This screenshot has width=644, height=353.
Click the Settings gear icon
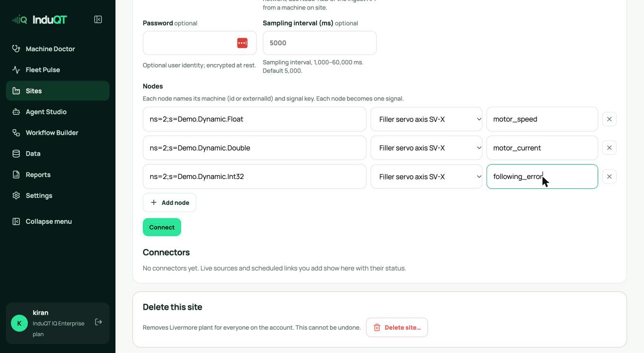click(x=16, y=195)
